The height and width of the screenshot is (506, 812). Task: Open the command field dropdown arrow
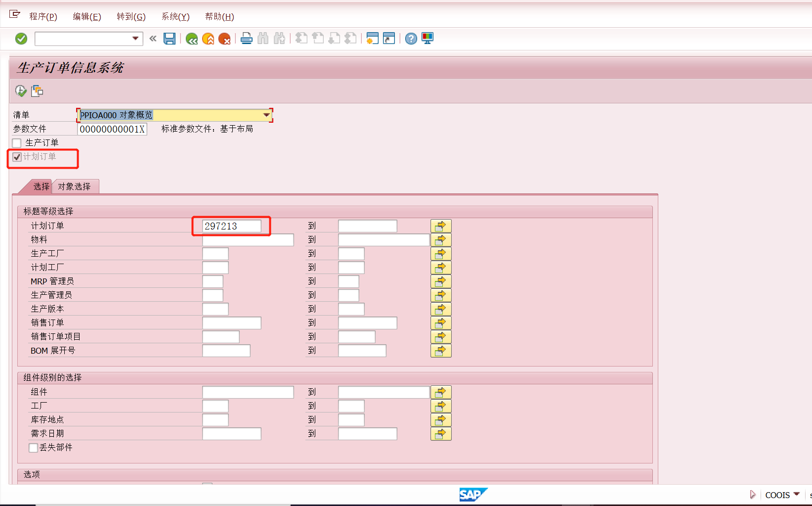[135, 39]
